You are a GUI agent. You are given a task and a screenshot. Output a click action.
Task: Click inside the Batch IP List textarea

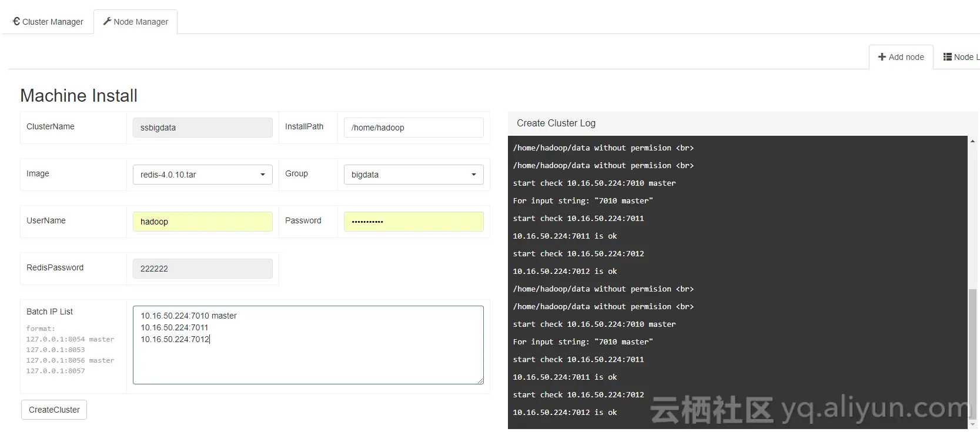coord(308,345)
